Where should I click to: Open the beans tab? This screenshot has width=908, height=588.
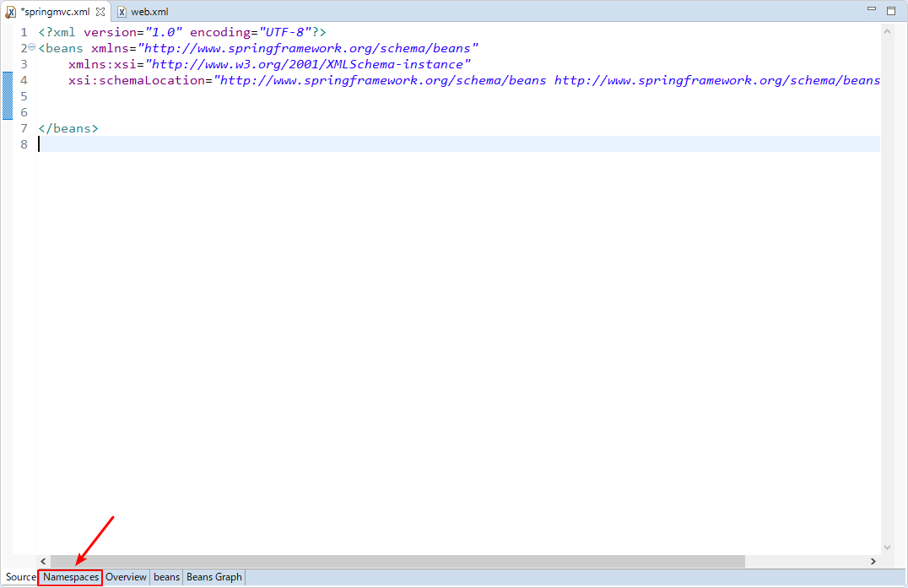click(x=167, y=577)
